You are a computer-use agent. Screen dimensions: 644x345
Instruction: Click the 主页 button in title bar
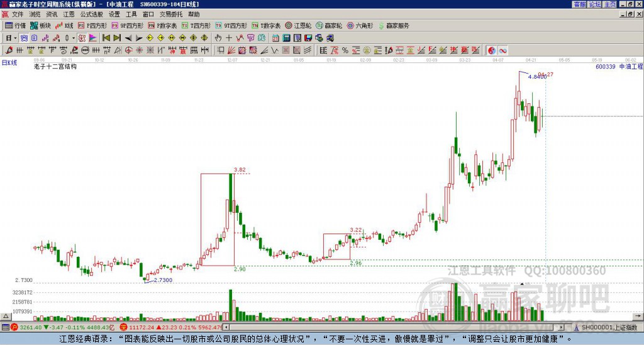pos(609,4)
